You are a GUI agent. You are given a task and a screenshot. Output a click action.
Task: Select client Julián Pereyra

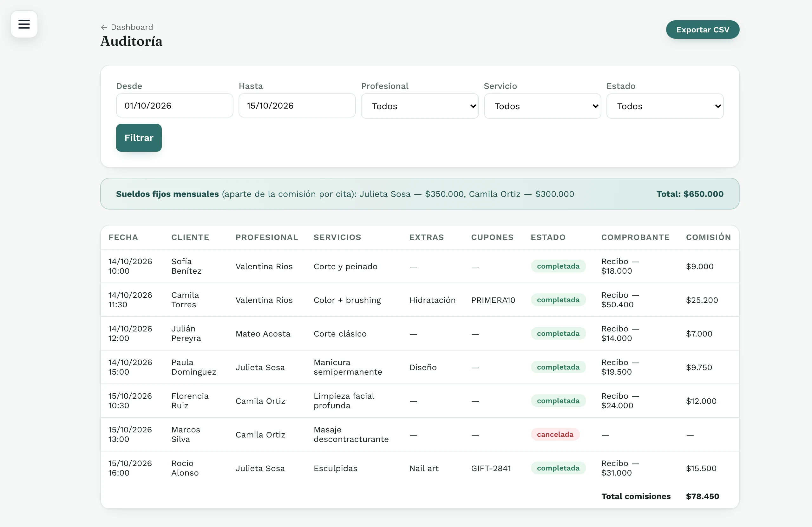click(x=186, y=333)
